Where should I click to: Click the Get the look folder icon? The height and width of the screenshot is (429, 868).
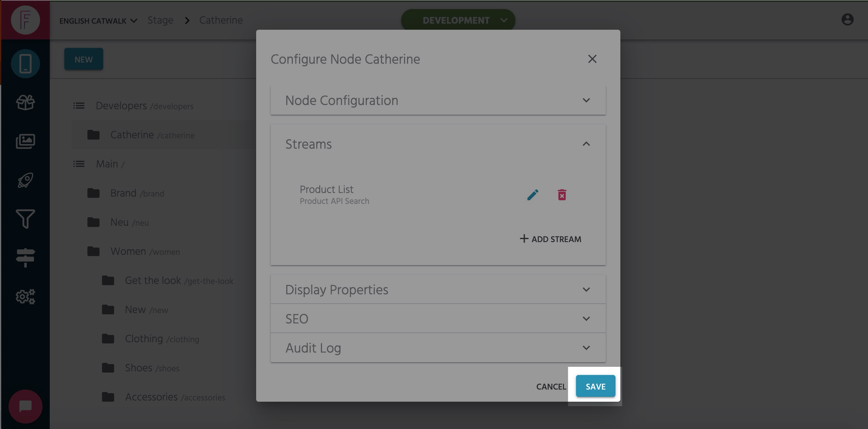click(108, 281)
